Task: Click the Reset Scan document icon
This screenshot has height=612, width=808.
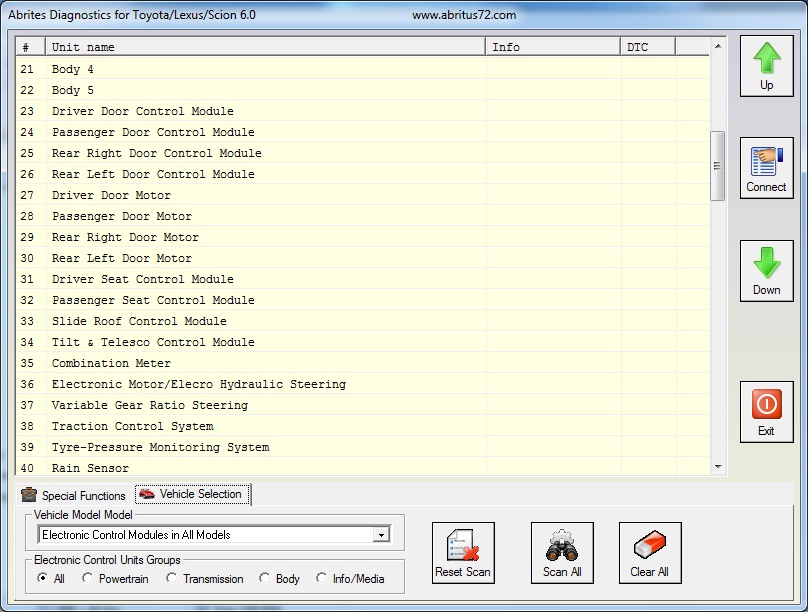Action: pos(463,546)
